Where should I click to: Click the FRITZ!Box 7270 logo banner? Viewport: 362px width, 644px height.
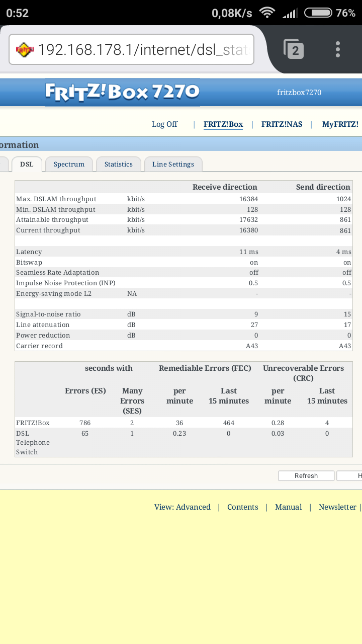(122, 92)
